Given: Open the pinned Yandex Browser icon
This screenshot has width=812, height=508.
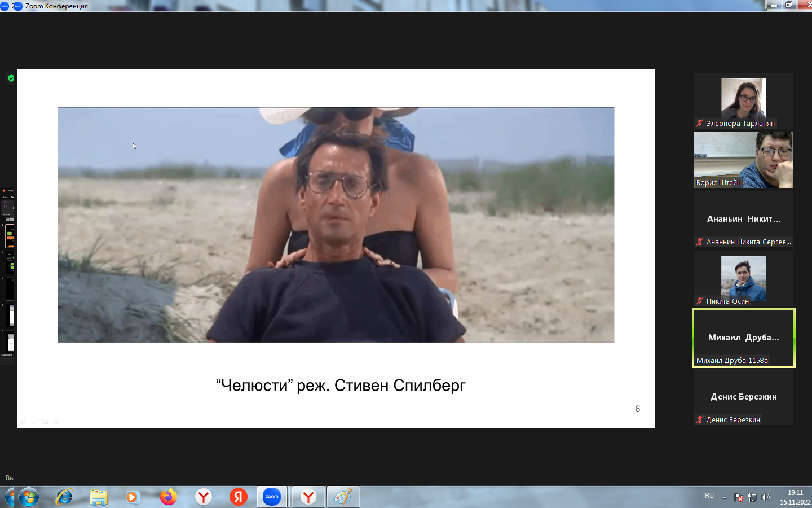Looking at the screenshot, I should [x=203, y=497].
